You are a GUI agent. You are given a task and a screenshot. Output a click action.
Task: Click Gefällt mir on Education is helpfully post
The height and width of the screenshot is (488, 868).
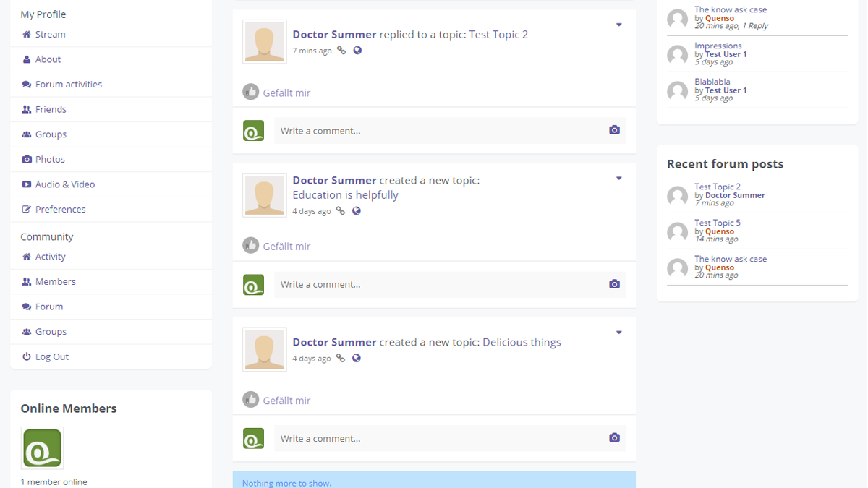pos(286,246)
